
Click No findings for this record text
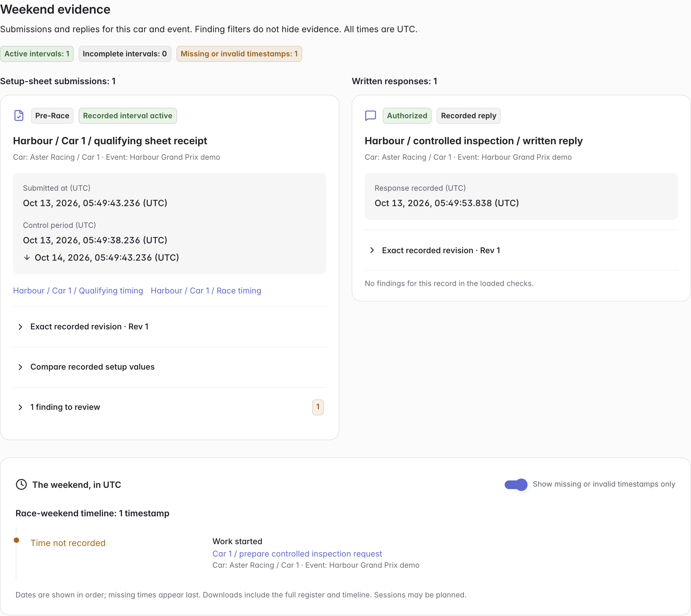[x=449, y=283]
